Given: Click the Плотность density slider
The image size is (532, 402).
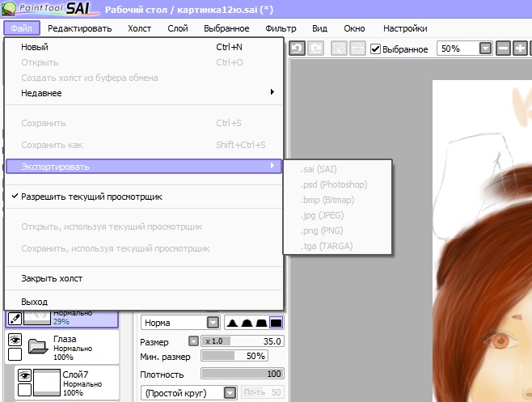Looking at the screenshot, I should (x=243, y=374).
